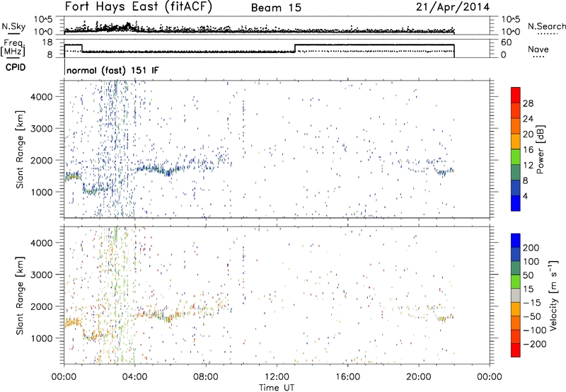This screenshot has height=392, width=566.
Task: Click the '1000' tick in velocity panel
Action: (41, 338)
